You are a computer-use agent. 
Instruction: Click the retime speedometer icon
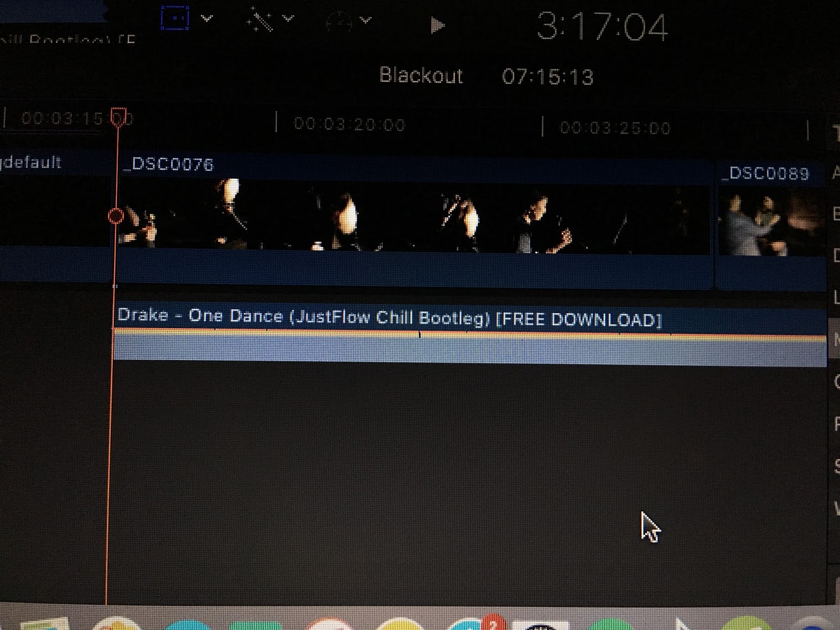340,22
